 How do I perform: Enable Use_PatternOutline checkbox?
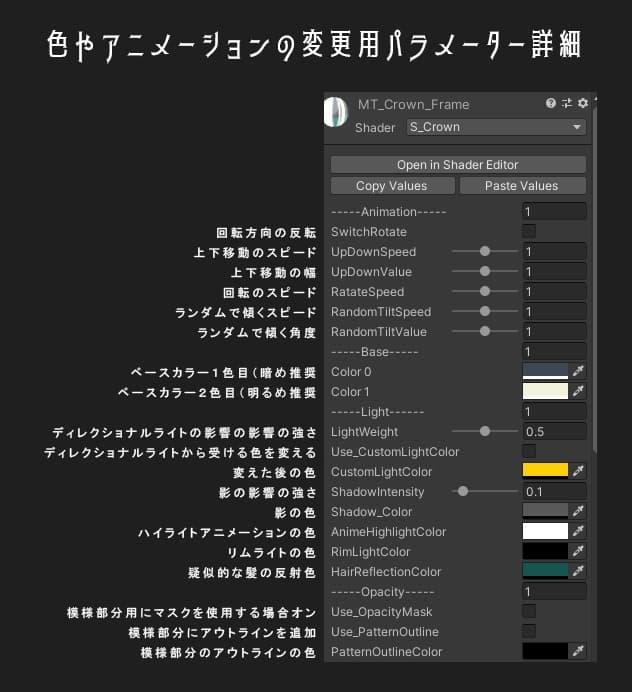click(x=529, y=631)
